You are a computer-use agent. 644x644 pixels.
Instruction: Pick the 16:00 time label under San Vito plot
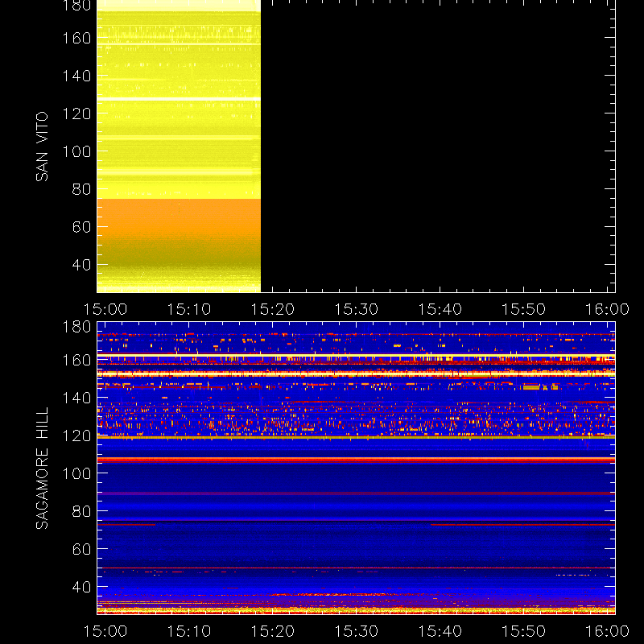pyautogui.click(x=608, y=309)
